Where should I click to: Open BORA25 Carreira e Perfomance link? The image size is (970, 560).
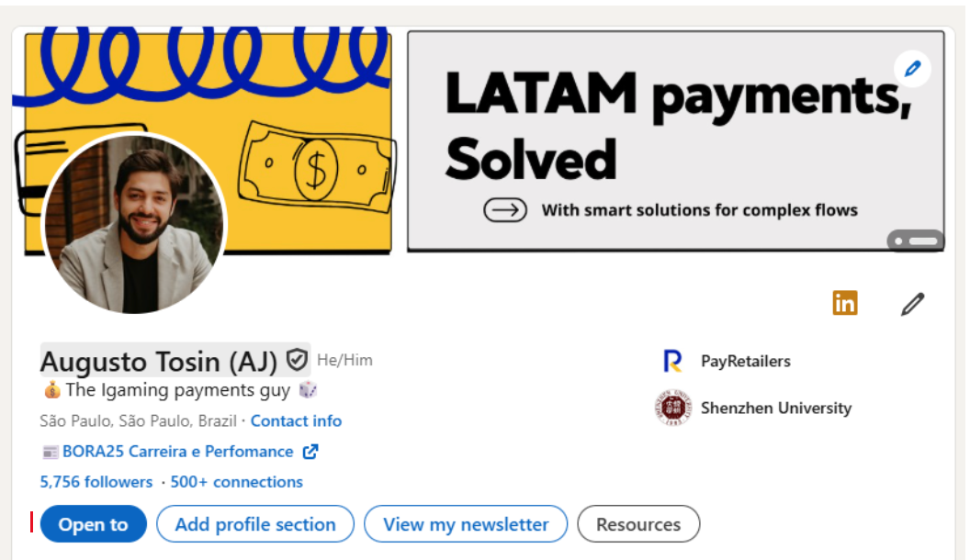(x=178, y=452)
